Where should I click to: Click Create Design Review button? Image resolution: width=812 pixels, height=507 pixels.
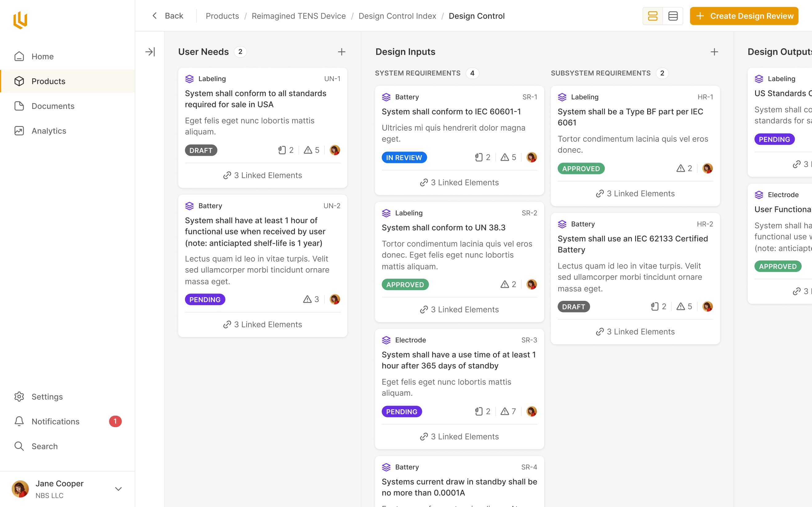click(x=744, y=16)
